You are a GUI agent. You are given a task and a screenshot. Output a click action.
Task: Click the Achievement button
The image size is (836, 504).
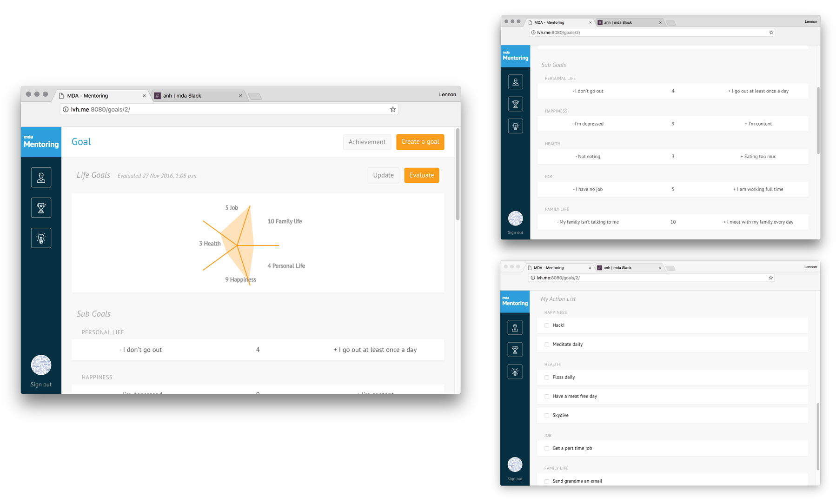pyautogui.click(x=367, y=142)
